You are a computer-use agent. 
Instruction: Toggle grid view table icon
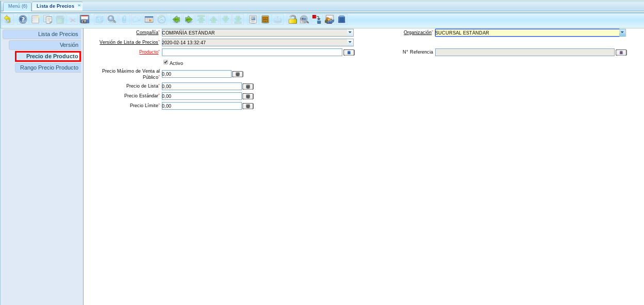coord(149,20)
